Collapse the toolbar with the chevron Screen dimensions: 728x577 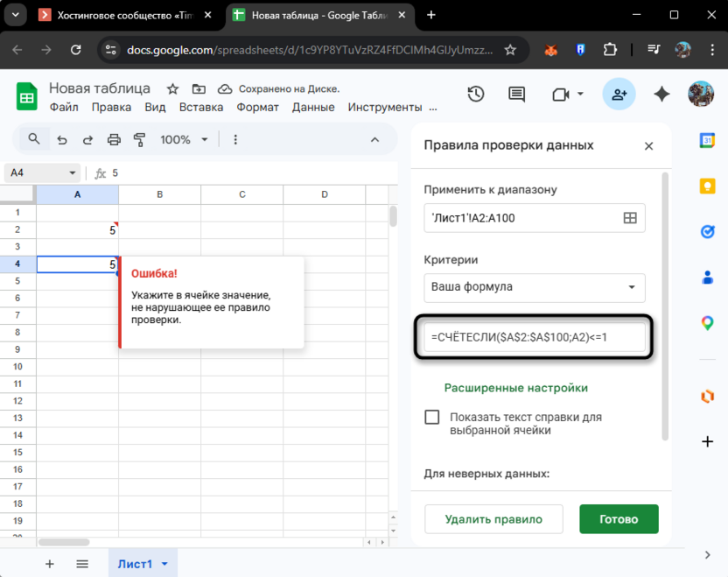pos(374,139)
